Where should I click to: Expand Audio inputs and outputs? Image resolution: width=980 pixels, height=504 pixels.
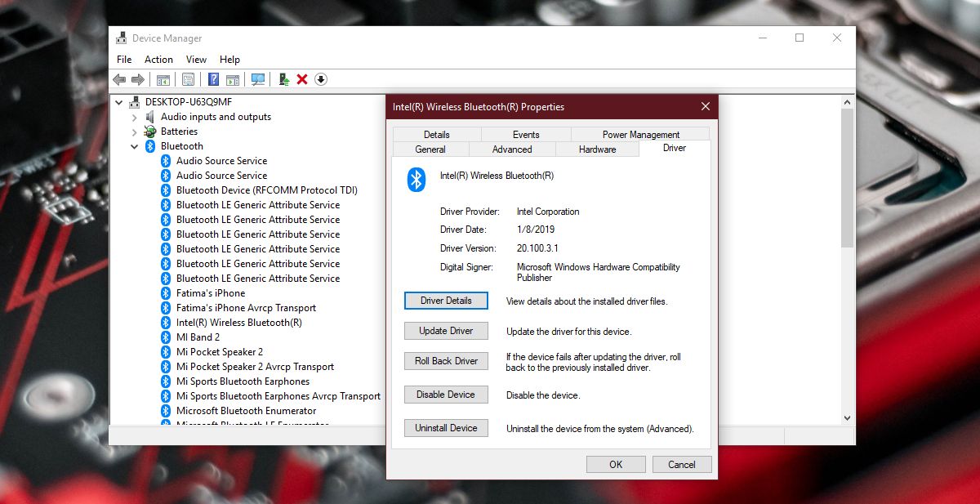tap(133, 116)
